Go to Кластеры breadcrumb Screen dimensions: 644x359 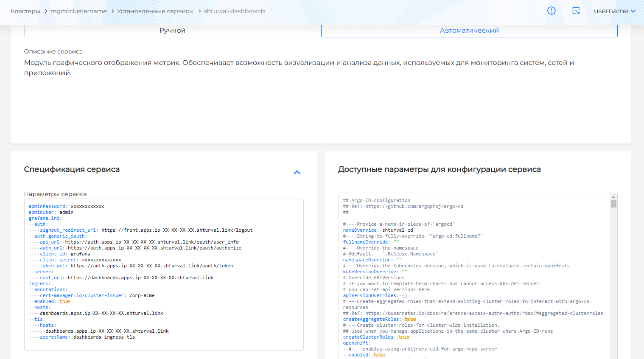25,11
